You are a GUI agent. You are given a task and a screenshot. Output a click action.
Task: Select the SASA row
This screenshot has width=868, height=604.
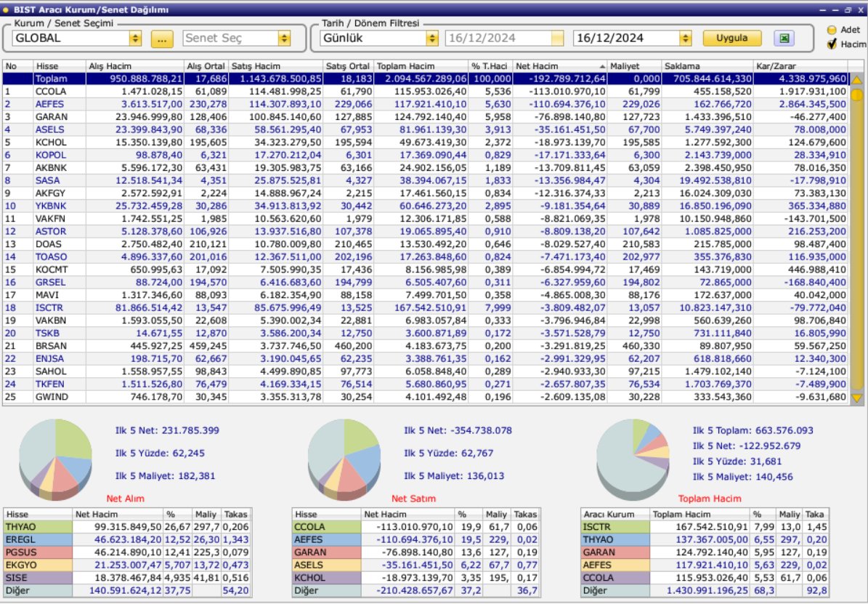pyautogui.click(x=425, y=181)
